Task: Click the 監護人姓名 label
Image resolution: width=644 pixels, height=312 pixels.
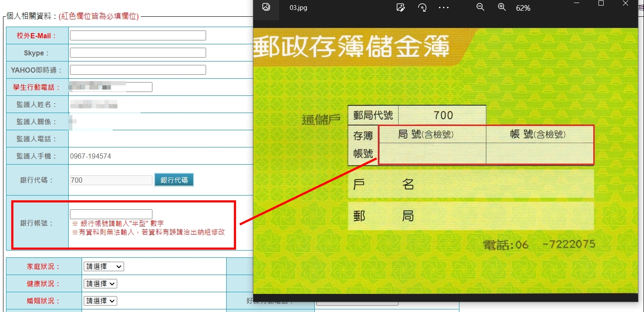Action: click(37, 104)
